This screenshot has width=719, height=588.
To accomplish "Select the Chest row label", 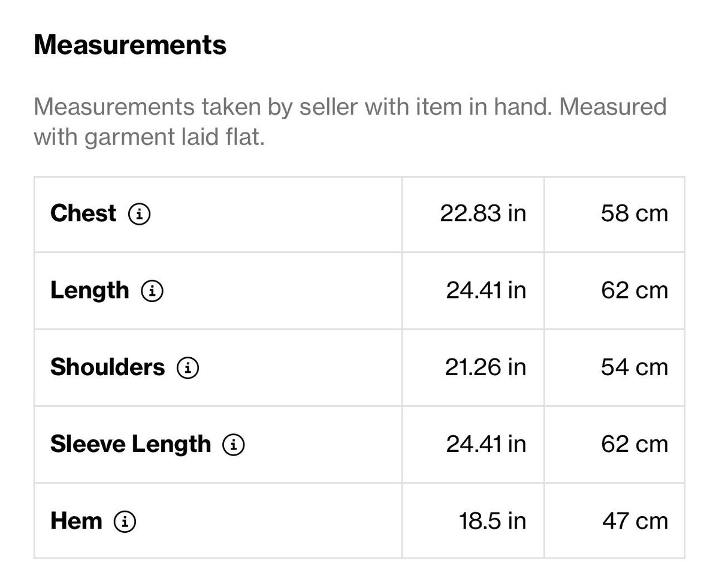I will pyautogui.click(x=83, y=213).
